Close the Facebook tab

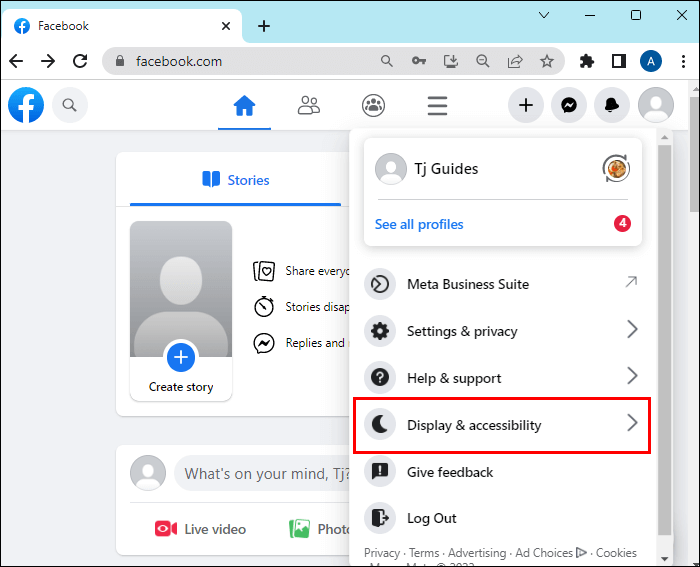[x=226, y=26]
